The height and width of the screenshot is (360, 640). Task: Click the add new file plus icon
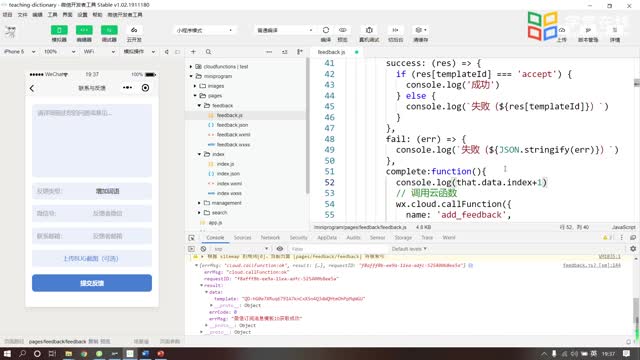(x=193, y=52)
